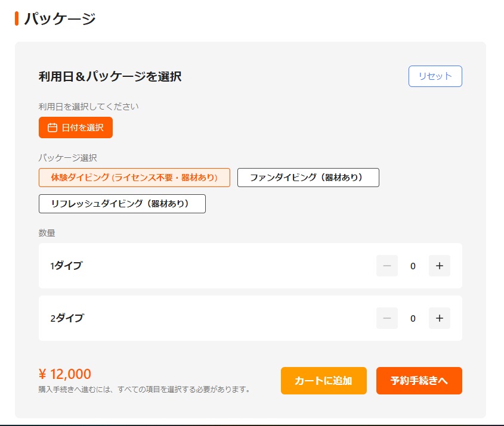The height and width of the screenshot is (426, 504).
Task: Click the 購入手続き notice text
Action: point(144,390)
